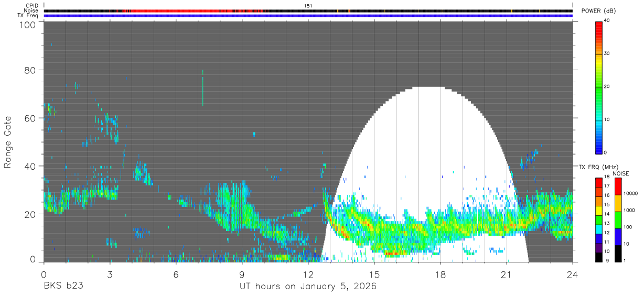
Task: Select the POWER (dB) colorbar title
Action: coord(598,11)
